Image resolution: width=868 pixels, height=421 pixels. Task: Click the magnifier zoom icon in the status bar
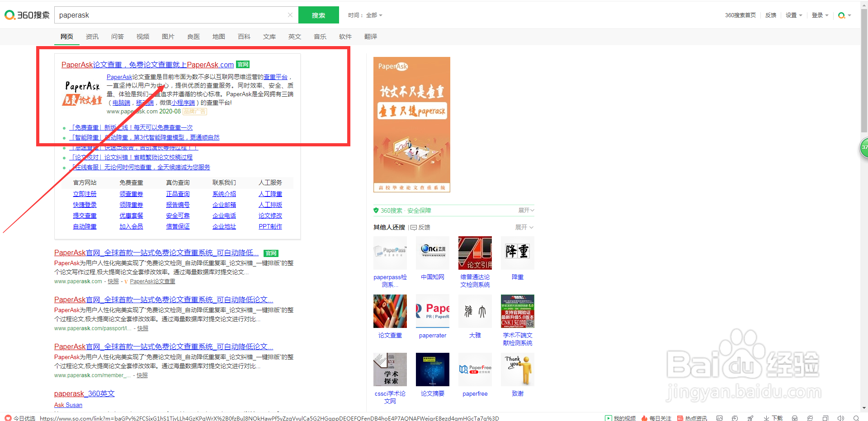point(856,418)
